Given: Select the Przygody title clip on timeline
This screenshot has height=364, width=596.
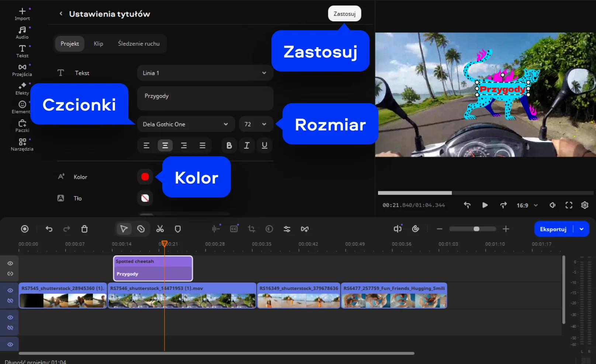Looking at the screenshot, I should pyautogui.click(x=153, y=274).
